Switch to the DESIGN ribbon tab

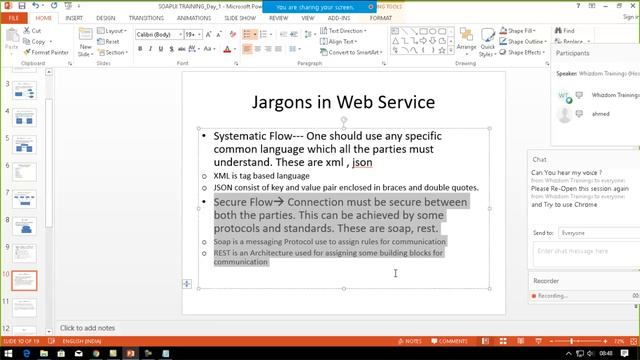pos(106,18)
